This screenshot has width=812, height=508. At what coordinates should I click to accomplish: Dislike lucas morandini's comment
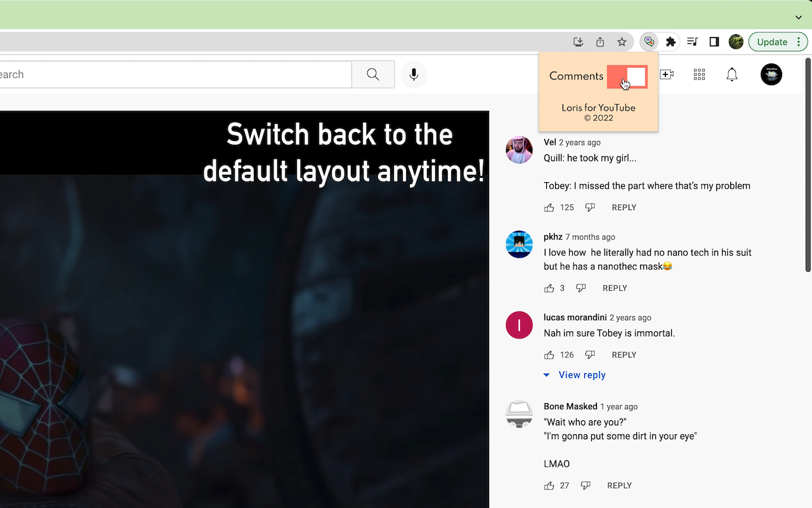point(590,355)
